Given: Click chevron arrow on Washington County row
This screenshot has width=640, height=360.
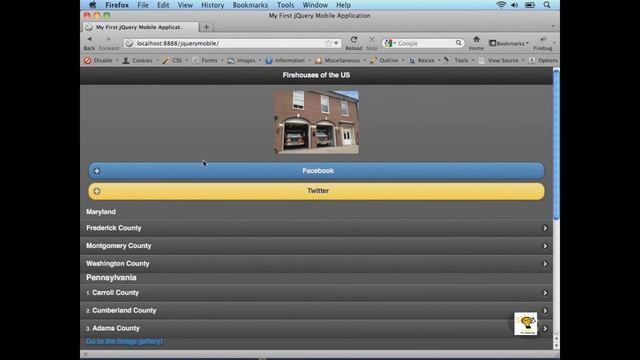Looking at the screenshot, I should coord(545,264).
